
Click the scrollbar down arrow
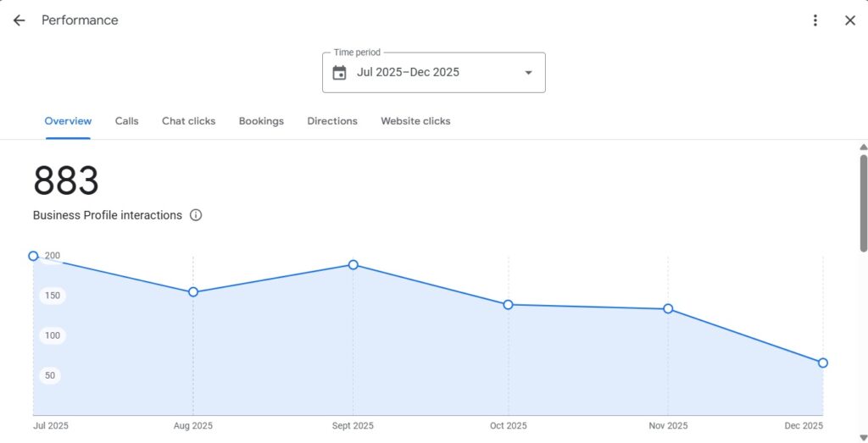pos(863,437)
